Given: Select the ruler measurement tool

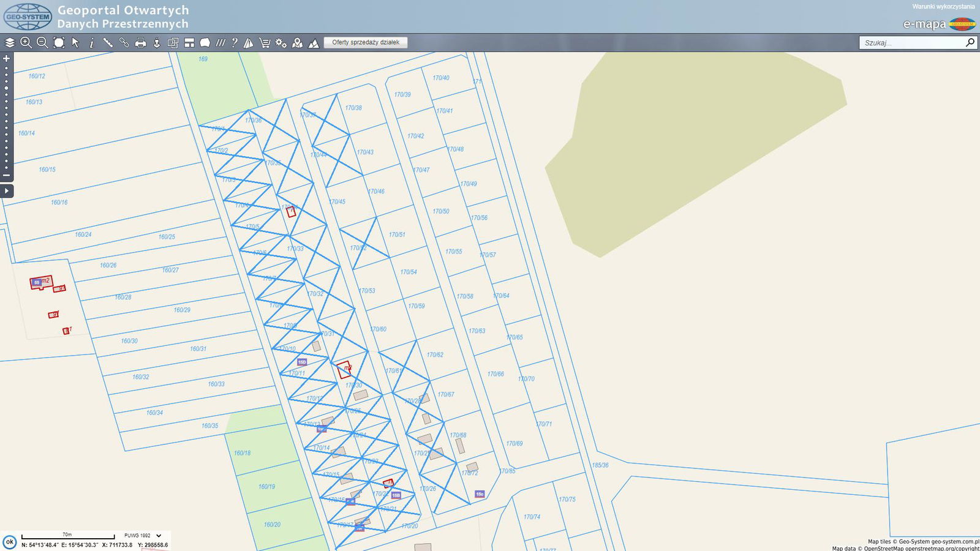Looking at the screenshot, I should pyautogui.click(x=108, y=43).
